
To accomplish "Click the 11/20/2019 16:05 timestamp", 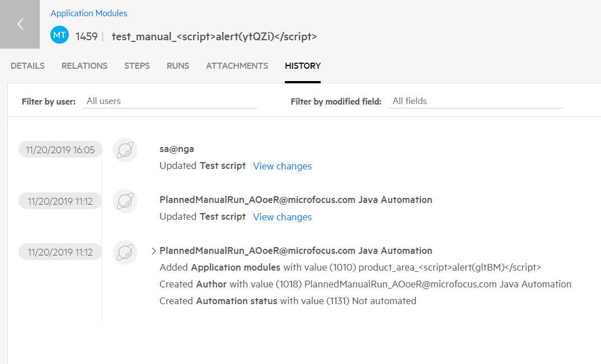I will (60, 150).
